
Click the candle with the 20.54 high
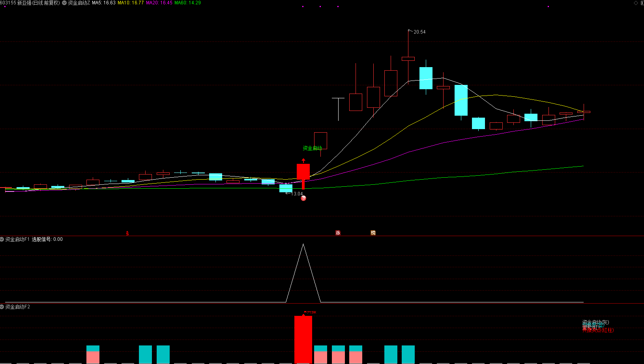[x=408, y=59]
